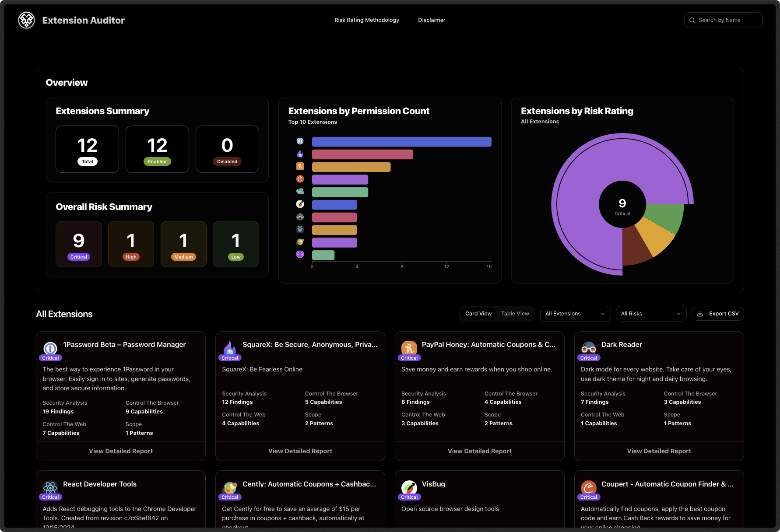This screenshot has width=780, height=532.
Task: Click the 1 Medium risk summary tile
Action: pyautogui.click(x=183, y=244)
